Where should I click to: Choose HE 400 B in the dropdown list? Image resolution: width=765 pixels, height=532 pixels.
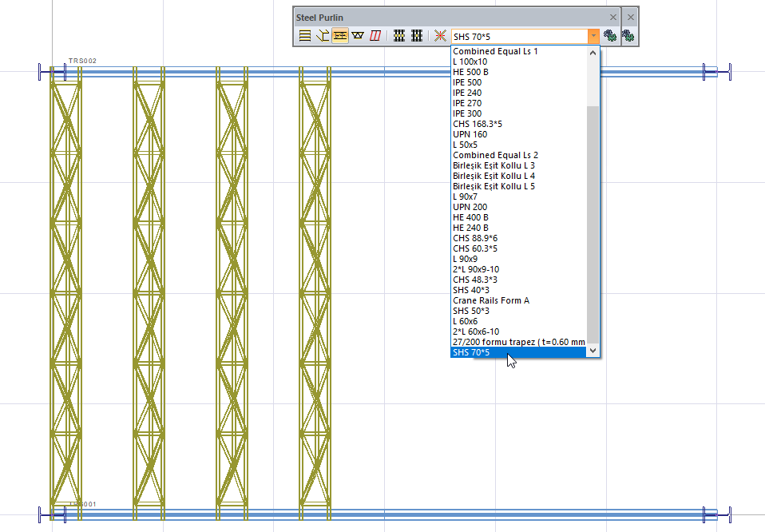tap(470, 217)
